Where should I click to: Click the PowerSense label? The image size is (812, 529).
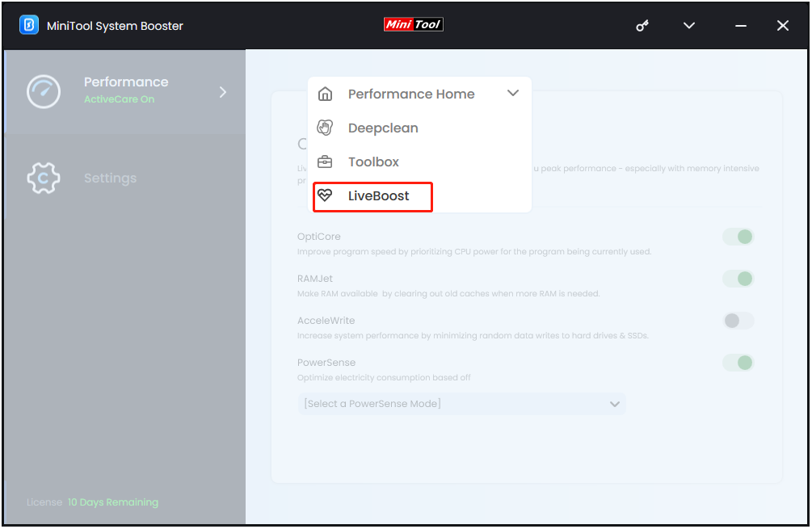click(x=326, y=363)
